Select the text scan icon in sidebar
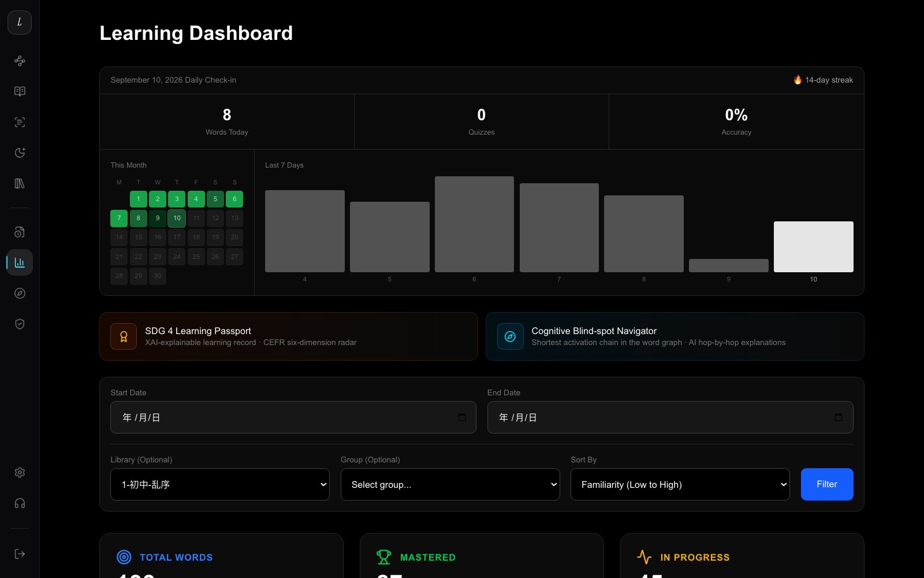The image size is (924, 578). click(x=20, y=122)
